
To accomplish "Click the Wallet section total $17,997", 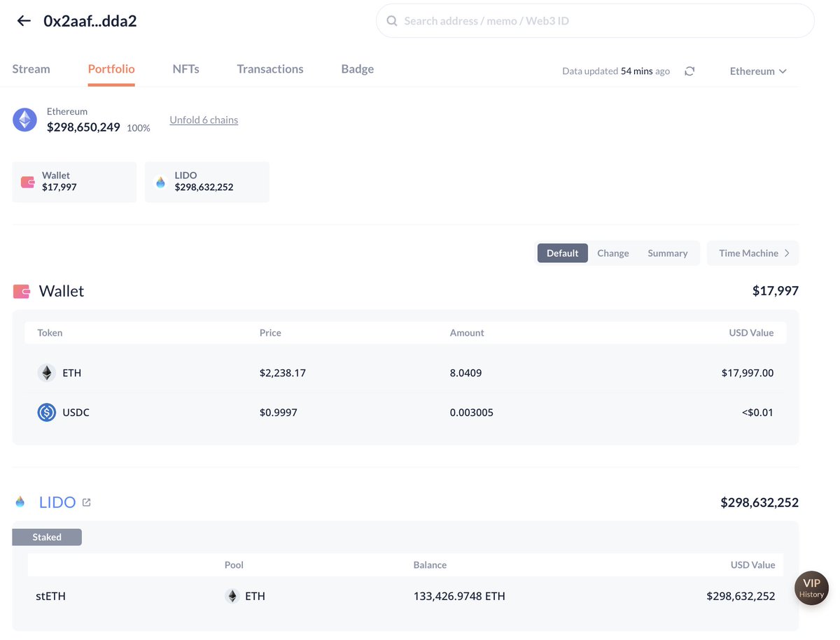I will coord(776,291).
